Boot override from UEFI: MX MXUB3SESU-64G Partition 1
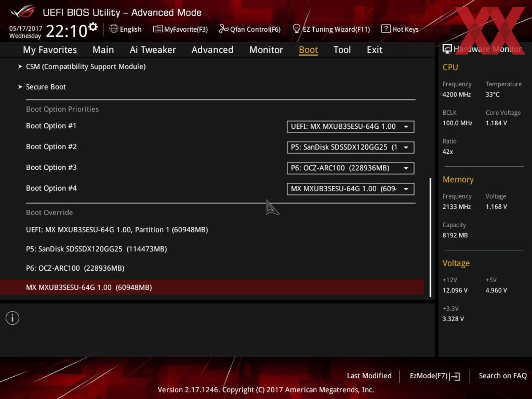This screenshot has height=399, width=532. click(117, 230)
